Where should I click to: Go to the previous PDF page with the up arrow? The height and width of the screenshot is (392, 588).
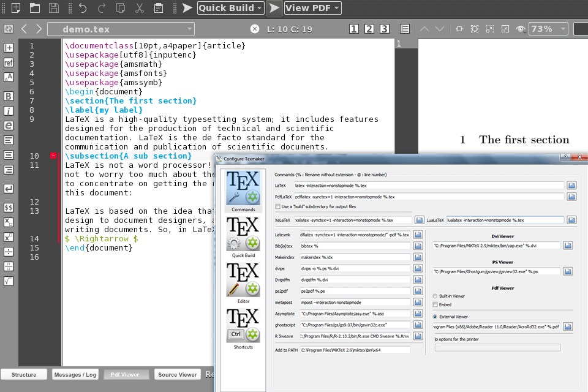(x=424, y=29)
